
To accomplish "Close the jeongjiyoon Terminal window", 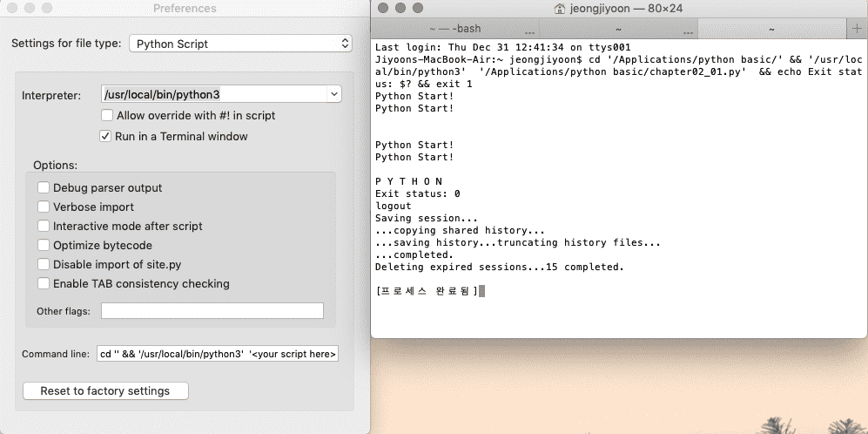I will 384,8.
